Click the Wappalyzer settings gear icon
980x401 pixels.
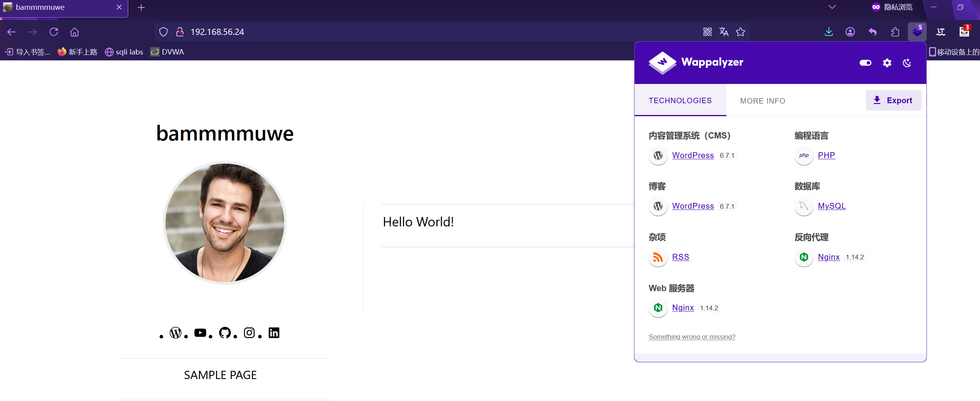coord(887,63)
